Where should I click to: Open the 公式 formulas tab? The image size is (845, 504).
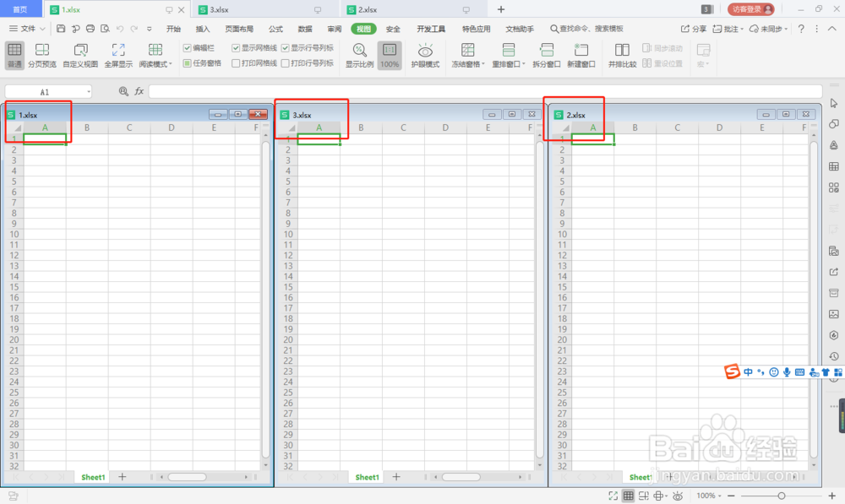click(x=276, y=29)
